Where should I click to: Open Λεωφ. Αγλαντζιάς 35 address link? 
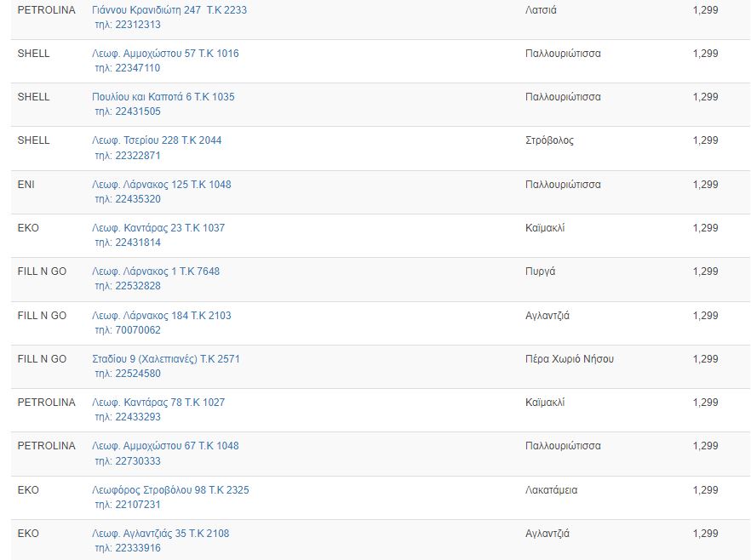click(160, 534)
